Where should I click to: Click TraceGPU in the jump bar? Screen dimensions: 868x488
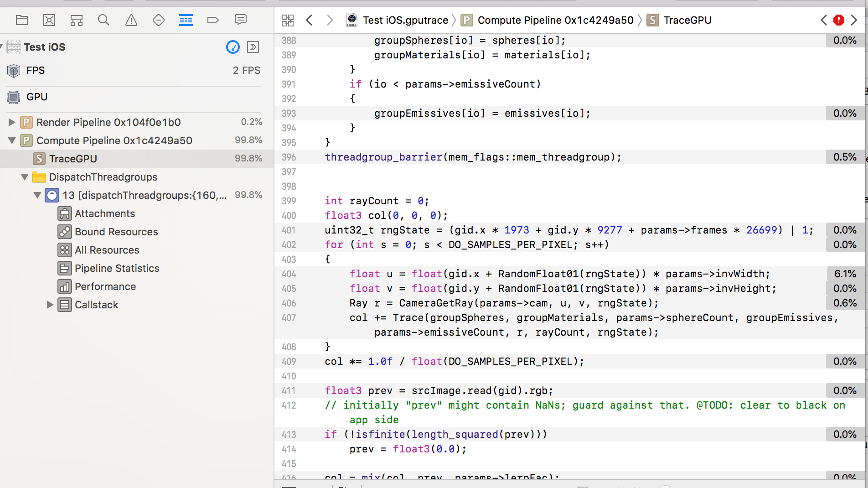tap(679, 20)
